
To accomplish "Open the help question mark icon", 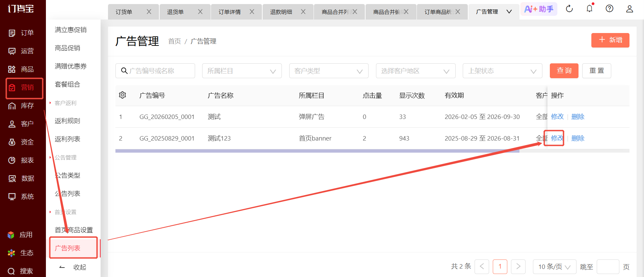I will pyautogui.click(x=609, y=9).
